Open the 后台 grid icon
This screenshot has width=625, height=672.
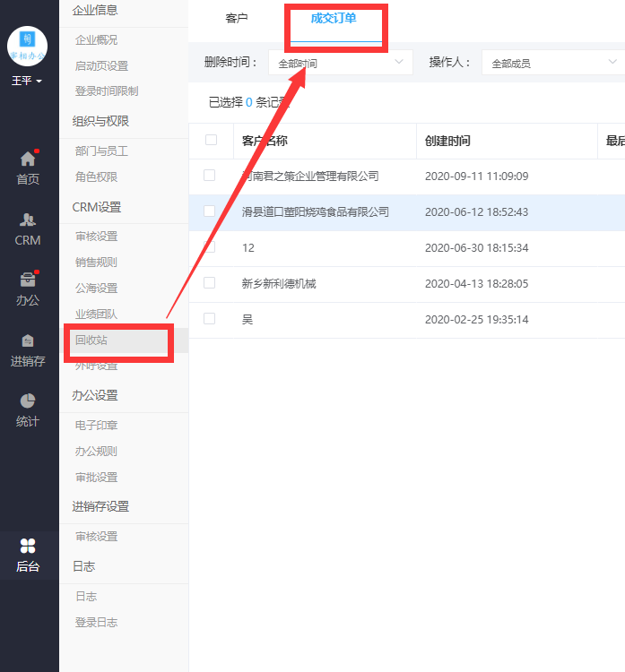tap(28, 546)
